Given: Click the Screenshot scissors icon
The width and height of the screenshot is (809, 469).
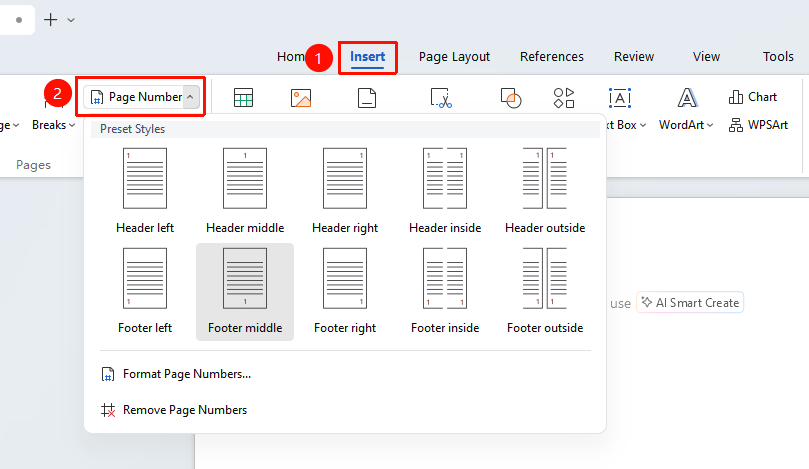Looking at the screenshot, I should (441, 98).
